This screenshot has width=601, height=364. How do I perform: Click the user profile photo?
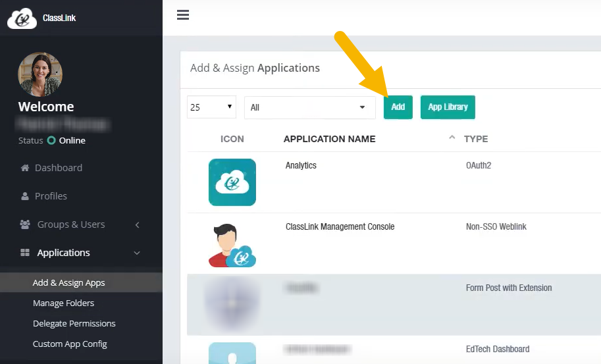(x=40, y=74)
